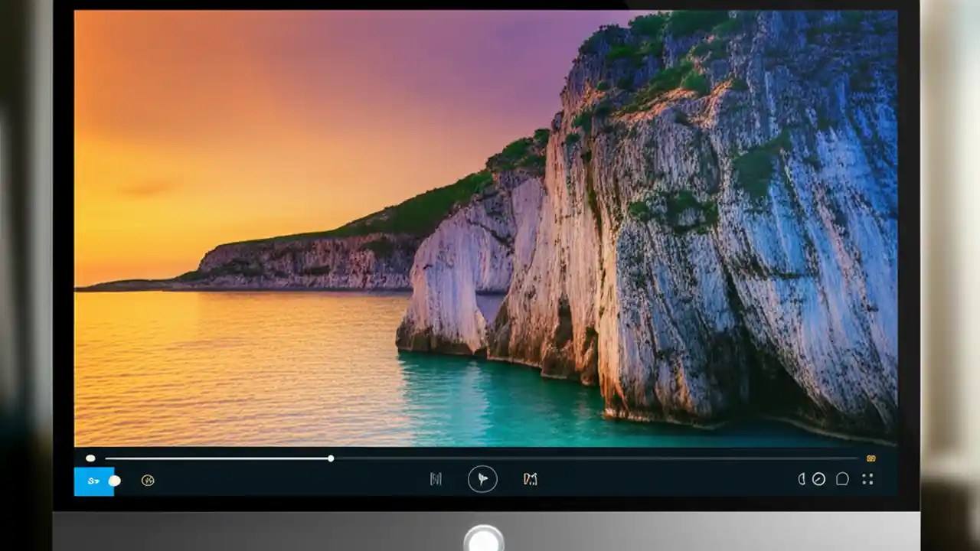Click the seek bar slider handle
Viewport: 980px width, 551px height.
point(330,458)
